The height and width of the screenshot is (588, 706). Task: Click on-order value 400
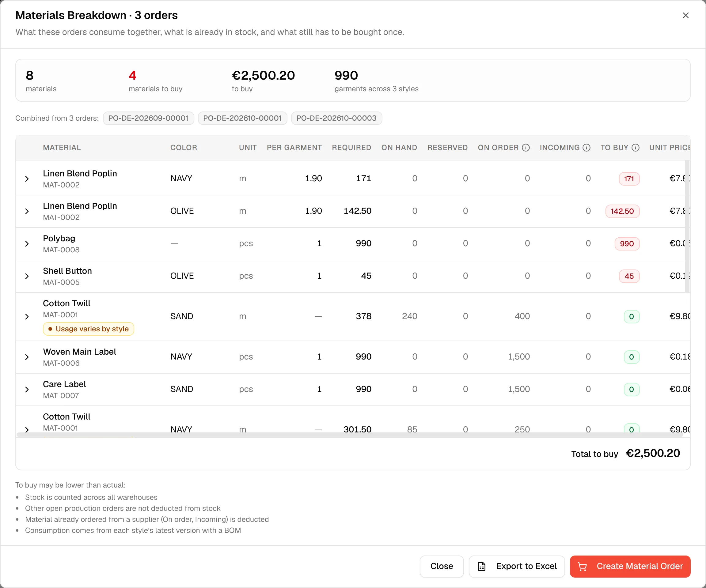pyautogui.click(x=522, y=317)
